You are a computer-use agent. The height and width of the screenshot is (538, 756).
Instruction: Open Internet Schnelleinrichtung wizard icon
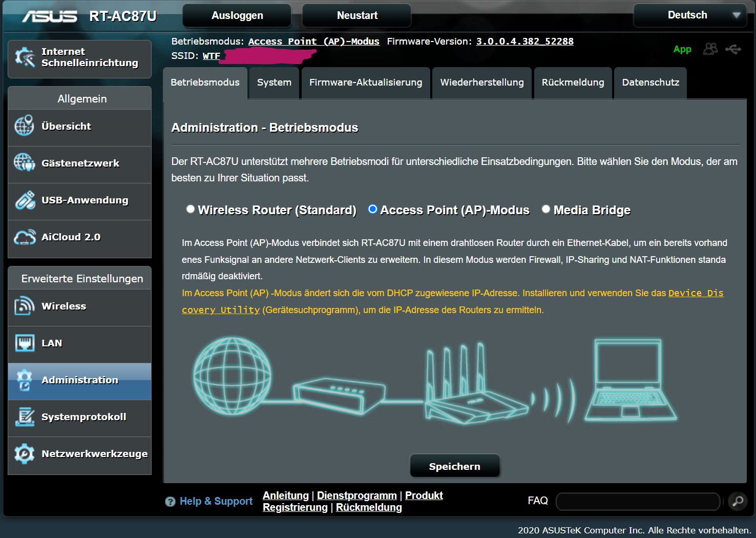pyautogui.click(x=25, y=57)
